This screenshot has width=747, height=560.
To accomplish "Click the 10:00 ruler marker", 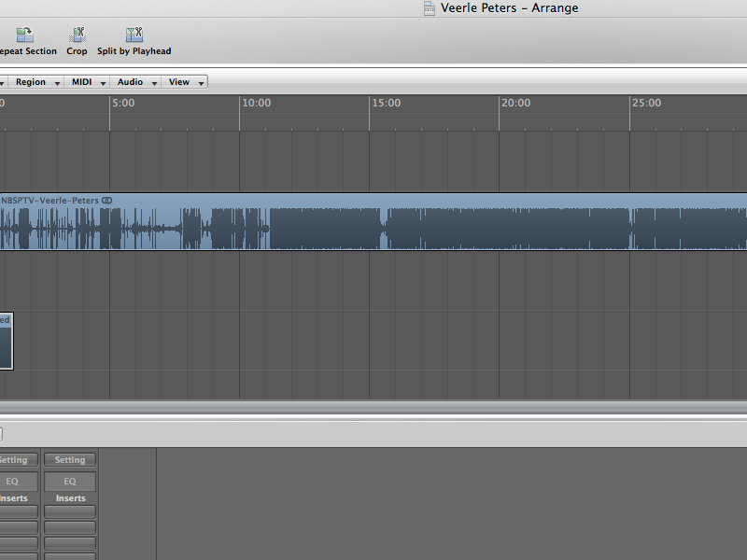I will [x=256, y=103].
